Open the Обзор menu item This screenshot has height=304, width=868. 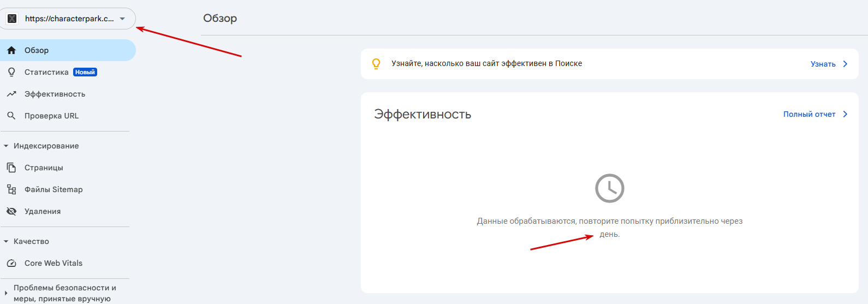pos(68,50)
